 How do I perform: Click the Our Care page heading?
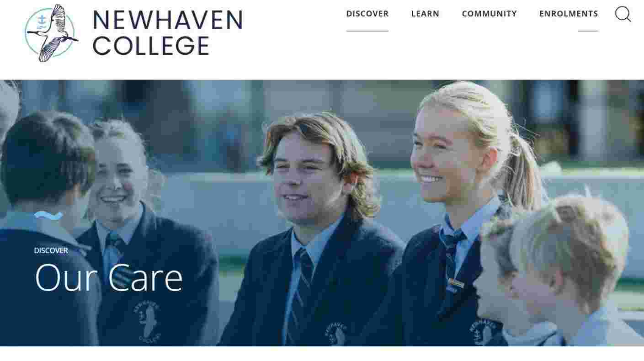click(x=109, y=278)
